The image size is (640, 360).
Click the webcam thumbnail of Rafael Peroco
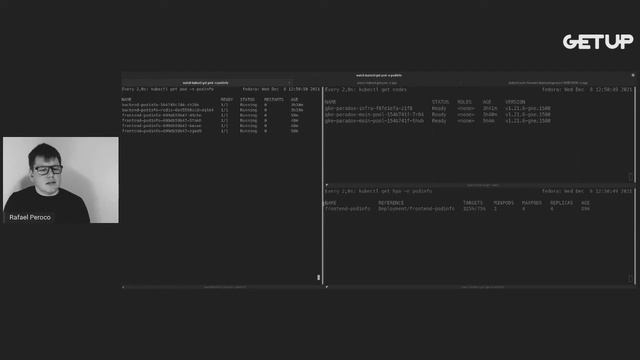[61, 180]
